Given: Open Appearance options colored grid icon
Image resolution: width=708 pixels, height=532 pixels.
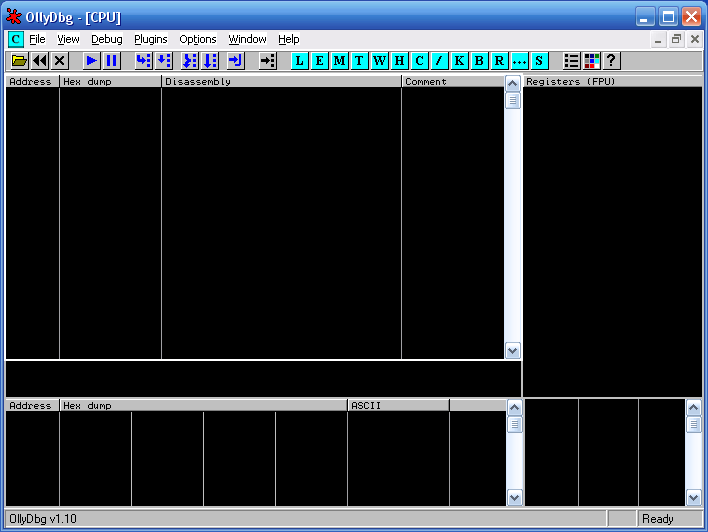Looking at the screenshot, I should (x=592, y=61).
